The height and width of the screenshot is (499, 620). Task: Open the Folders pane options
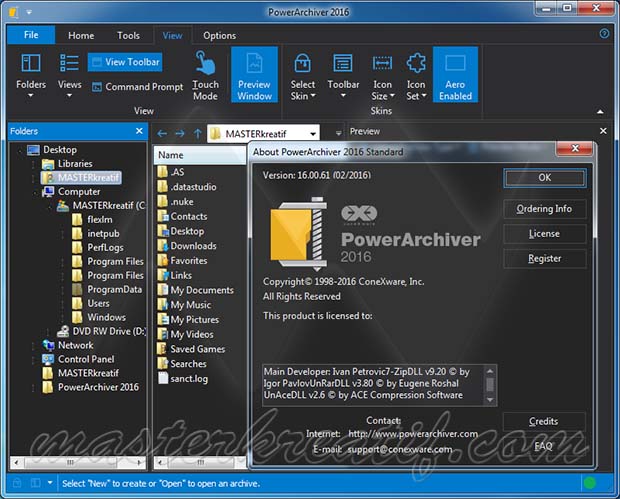pyautogui.click(x=31, y=76)
